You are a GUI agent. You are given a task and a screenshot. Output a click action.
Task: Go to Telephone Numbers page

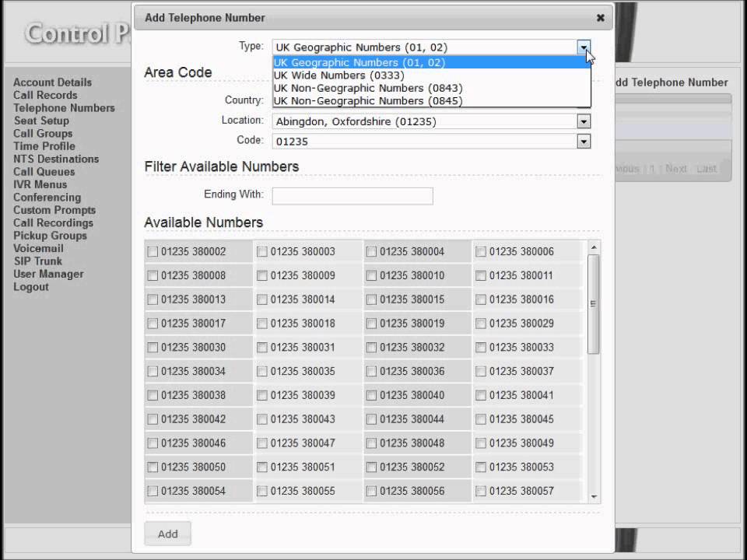coord(64,108)
